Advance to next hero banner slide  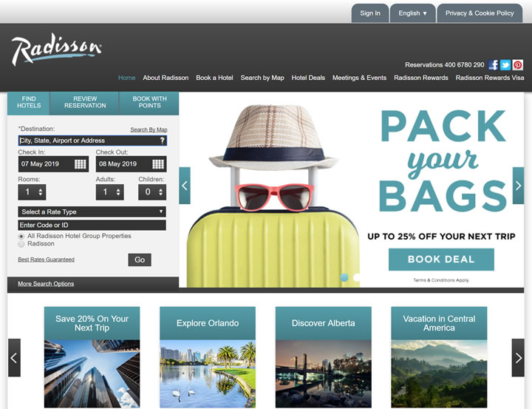point(518,186)
